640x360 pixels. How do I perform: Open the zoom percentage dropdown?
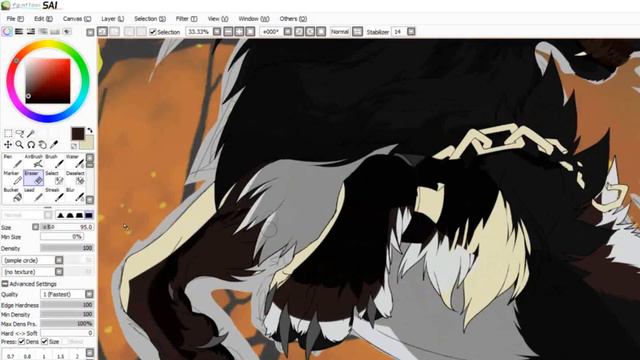[217, 31]
